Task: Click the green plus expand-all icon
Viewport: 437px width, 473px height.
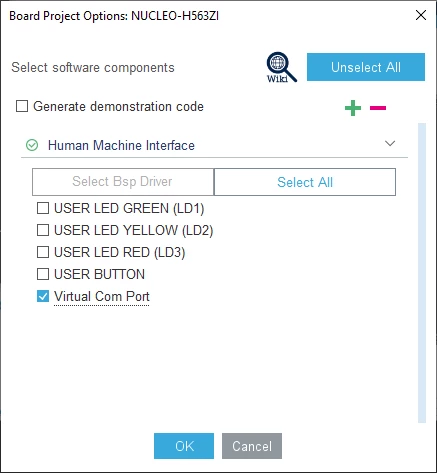Action: point(353,108)
